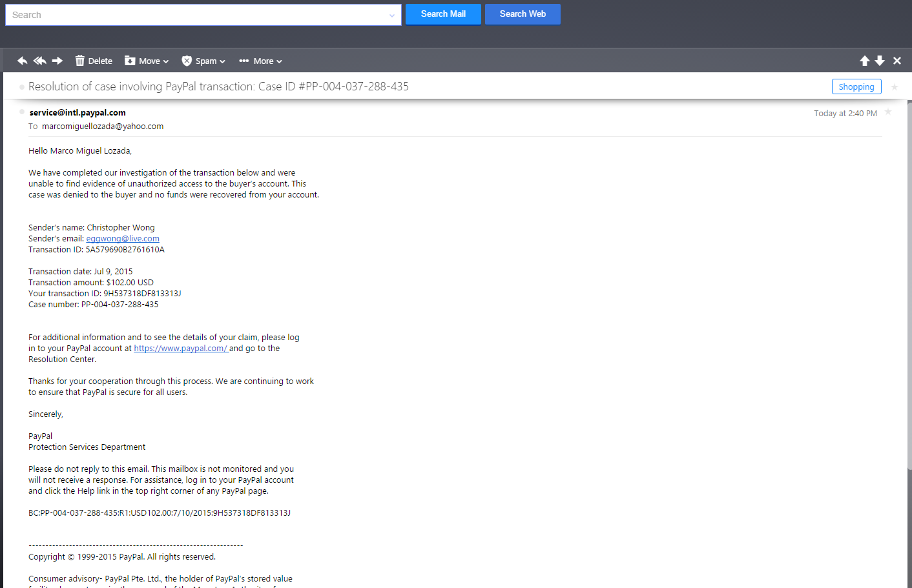912x588 pixels.
Task: Open the Move folder dropdown
Action: 147,61
